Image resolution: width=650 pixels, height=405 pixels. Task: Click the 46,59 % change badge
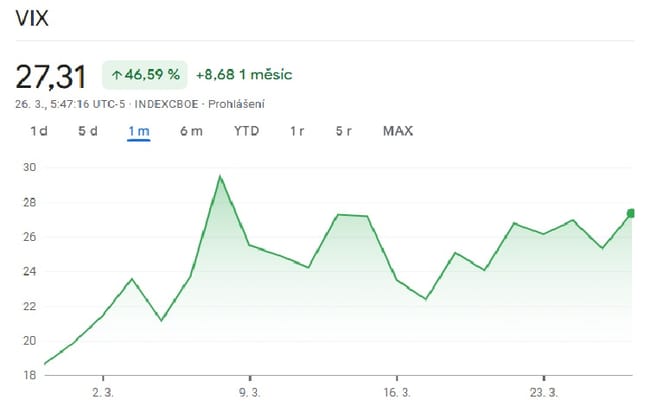click(x=144, y=75)
